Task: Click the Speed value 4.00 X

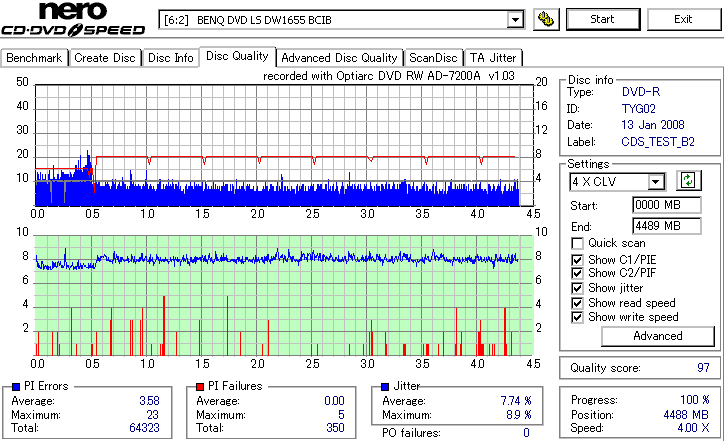Action: (x=693, y=428)
